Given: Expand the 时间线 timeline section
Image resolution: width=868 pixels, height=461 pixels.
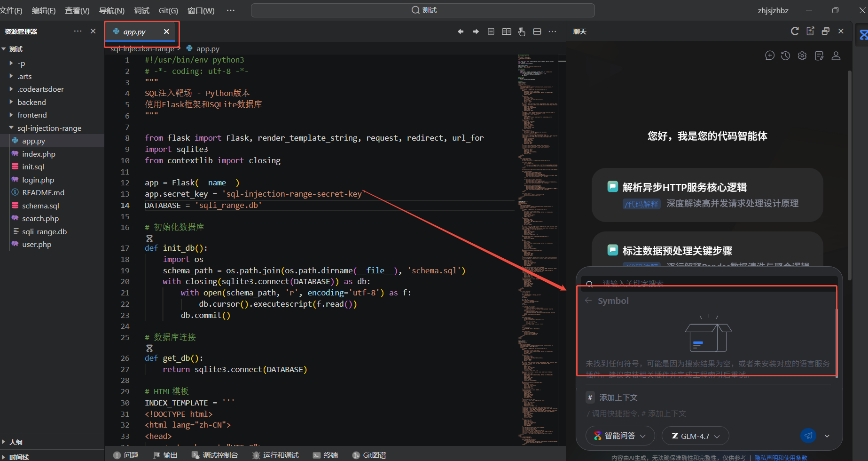Looking at the screenshot, I should click(4, 457).
